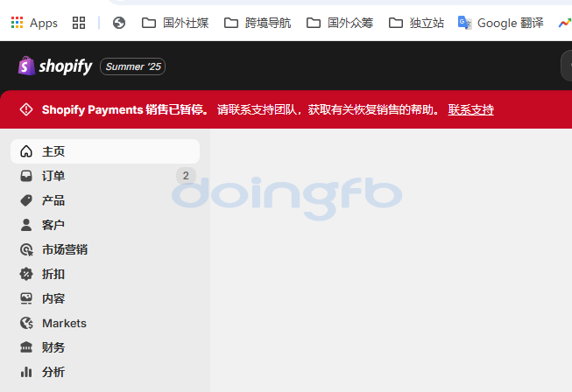Click the bank icon beside 财务
Viewport: 572px width, 392px height.
click(x=26, y=347)
